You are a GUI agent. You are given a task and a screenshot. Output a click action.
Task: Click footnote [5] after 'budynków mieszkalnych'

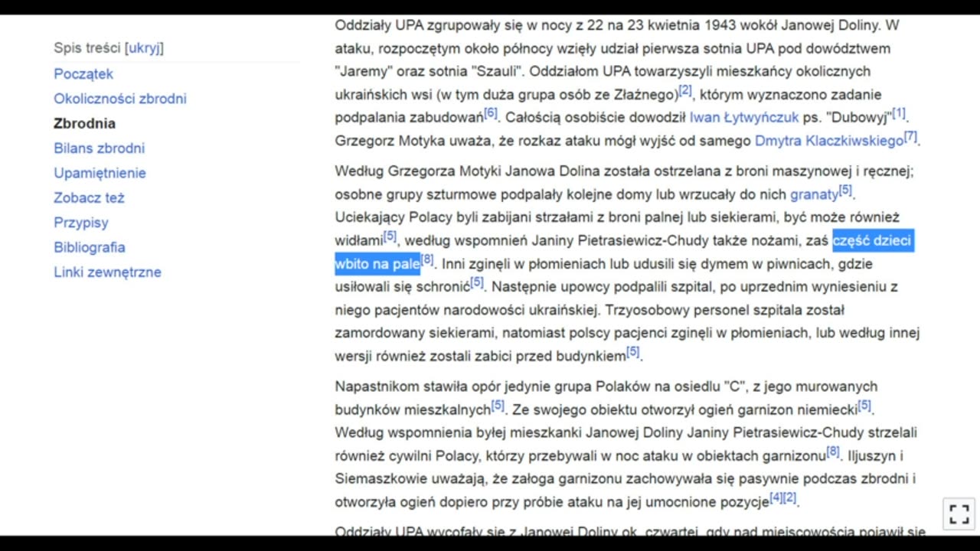coord(498,405)
